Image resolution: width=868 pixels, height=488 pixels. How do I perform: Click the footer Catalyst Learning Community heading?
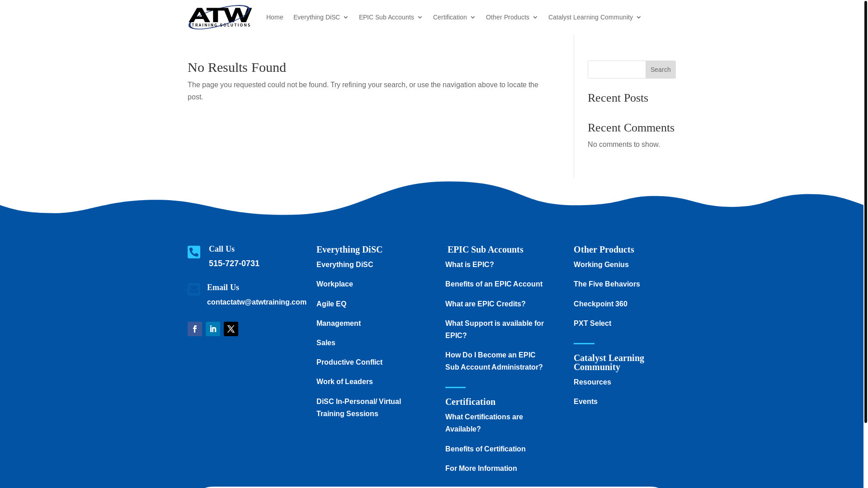[x=609, y=362]
